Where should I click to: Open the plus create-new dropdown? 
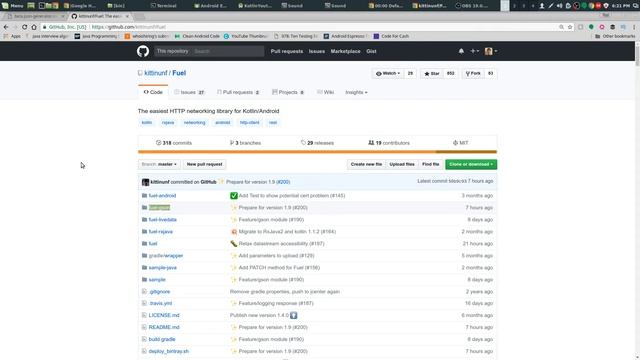click(x=474, y=51)
